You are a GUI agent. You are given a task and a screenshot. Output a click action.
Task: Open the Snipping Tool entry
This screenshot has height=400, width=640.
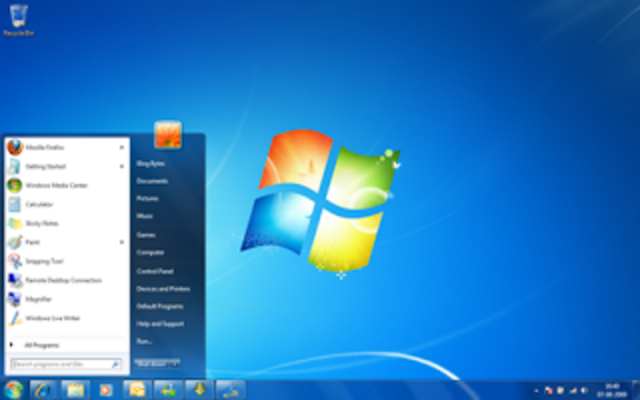(x=67, y=261)
